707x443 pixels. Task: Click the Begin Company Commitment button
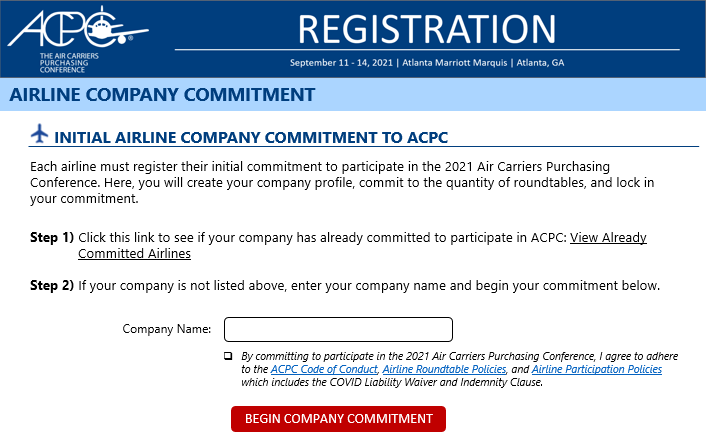tap(338, 419)
